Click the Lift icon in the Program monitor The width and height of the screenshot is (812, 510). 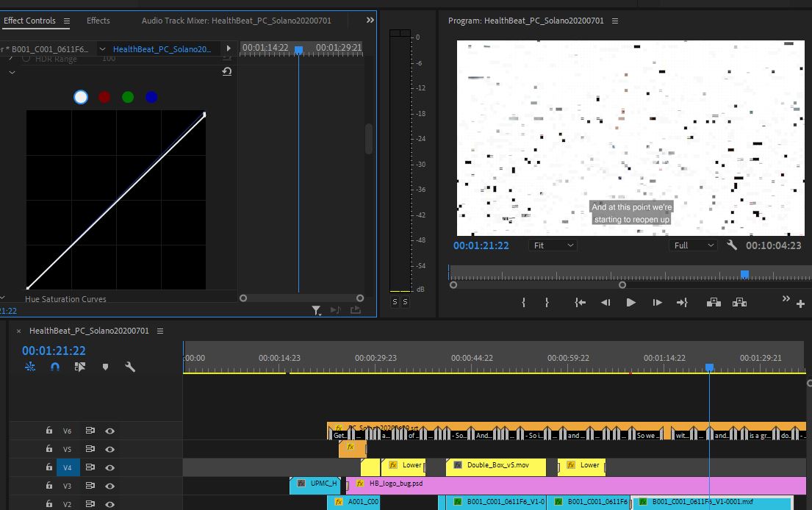click(714, 302)
